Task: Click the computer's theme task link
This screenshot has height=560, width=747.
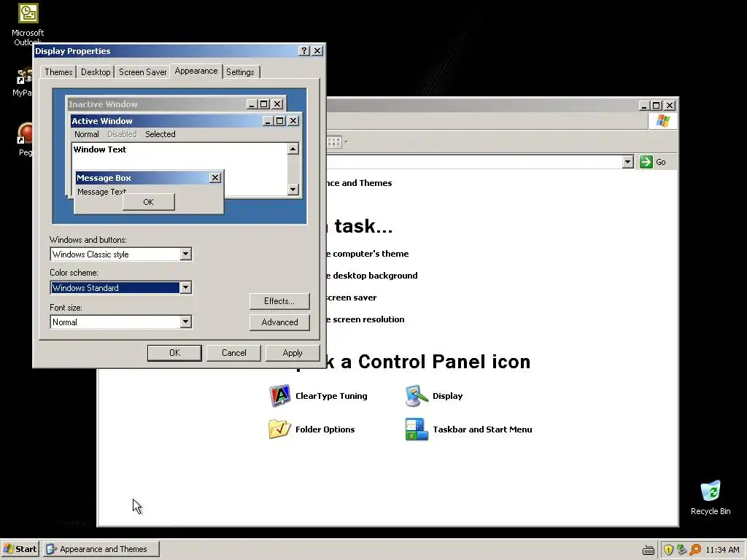Action: (x=368, y=253)
